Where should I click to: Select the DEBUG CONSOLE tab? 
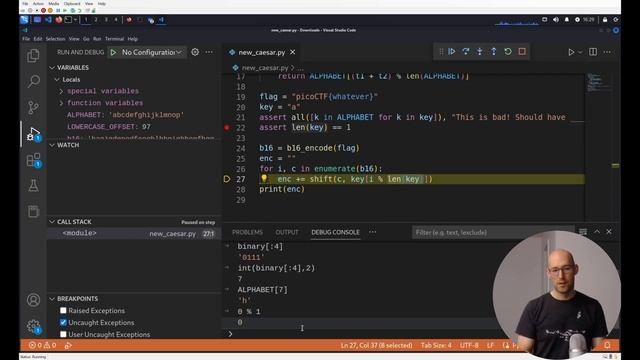336,232
